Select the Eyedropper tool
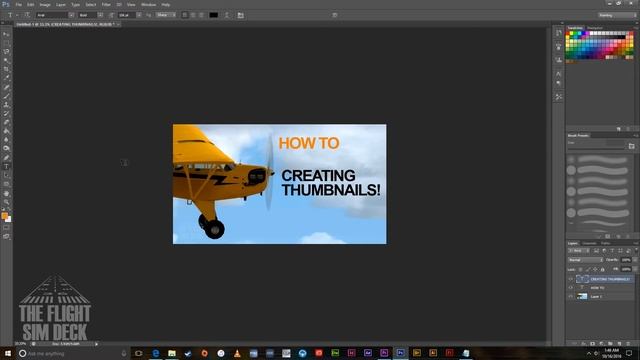This screenshot has height=360, width=640. click(x=6, y=78)
